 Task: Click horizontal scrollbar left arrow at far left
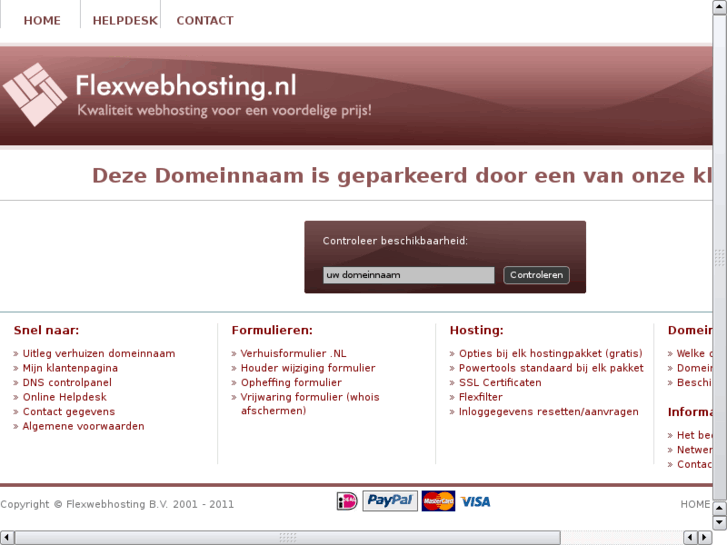point(7,537)
